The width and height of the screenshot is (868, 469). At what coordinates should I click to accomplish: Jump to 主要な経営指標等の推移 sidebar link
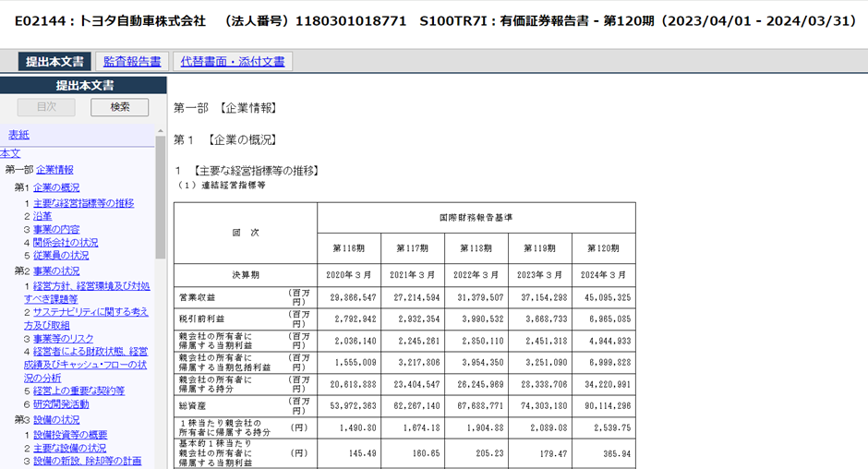point(84,203)
